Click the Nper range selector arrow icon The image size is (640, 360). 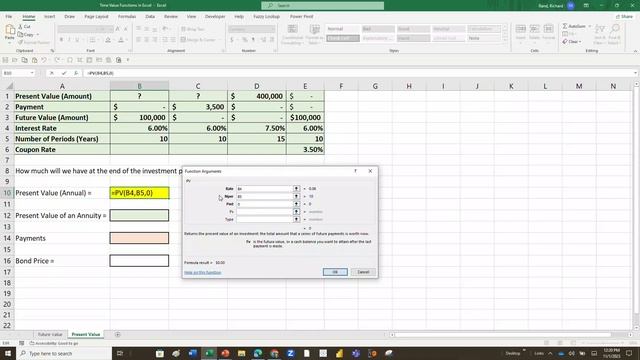296,196
